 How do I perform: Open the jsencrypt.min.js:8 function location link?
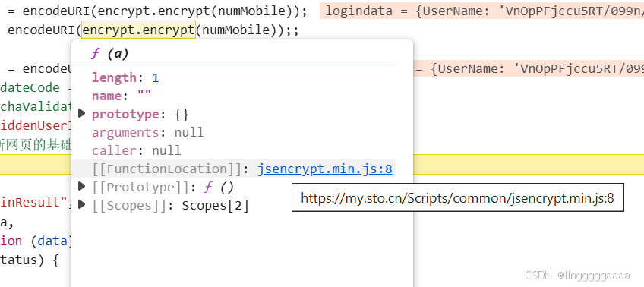click(x=325, y=169)
